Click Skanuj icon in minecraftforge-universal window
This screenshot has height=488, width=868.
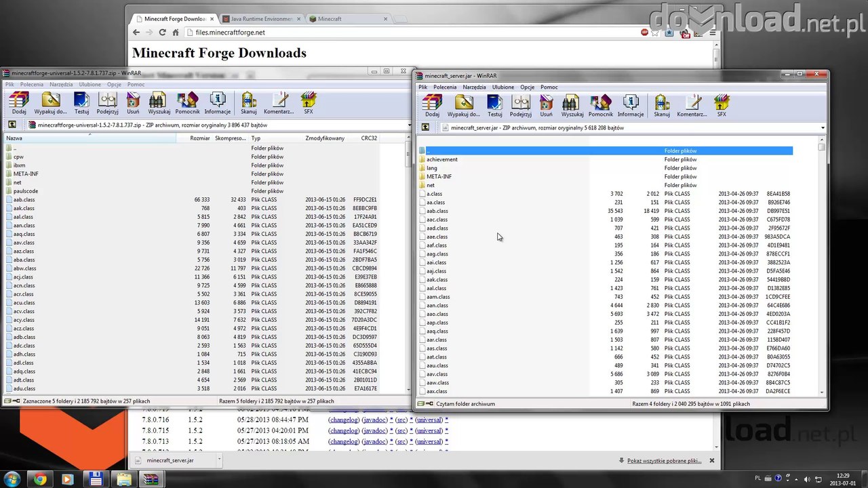(249, 103)
